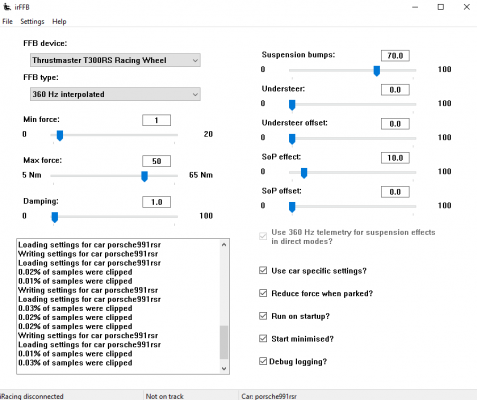Click the SoP effect slider handle
The width and height of the screenshot is (477, 400).
point(304,173)
